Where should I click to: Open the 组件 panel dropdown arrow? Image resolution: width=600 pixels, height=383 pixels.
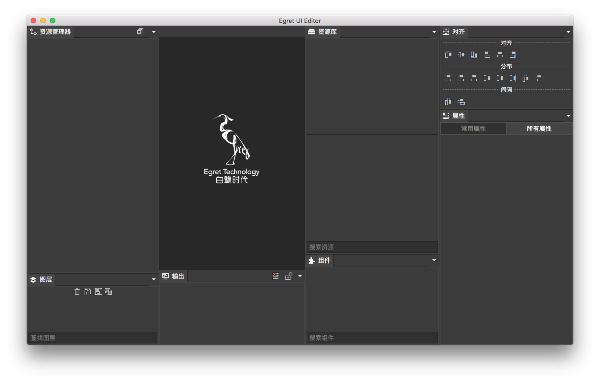click(434, 260)
